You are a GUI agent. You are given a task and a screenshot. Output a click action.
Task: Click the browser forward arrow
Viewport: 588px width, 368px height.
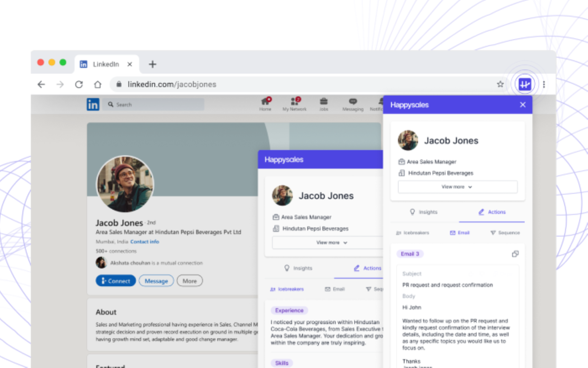[x=60, y=84]
